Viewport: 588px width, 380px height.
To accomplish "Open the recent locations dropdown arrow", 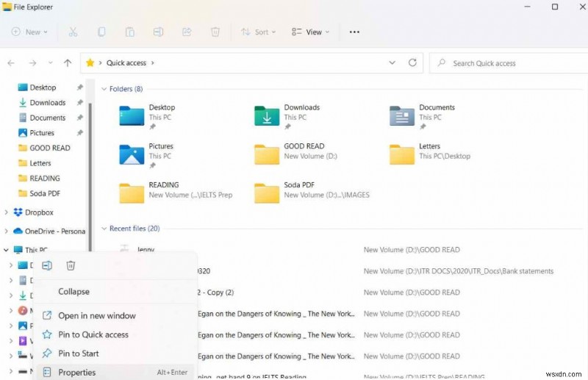I will tap(50, 63).
